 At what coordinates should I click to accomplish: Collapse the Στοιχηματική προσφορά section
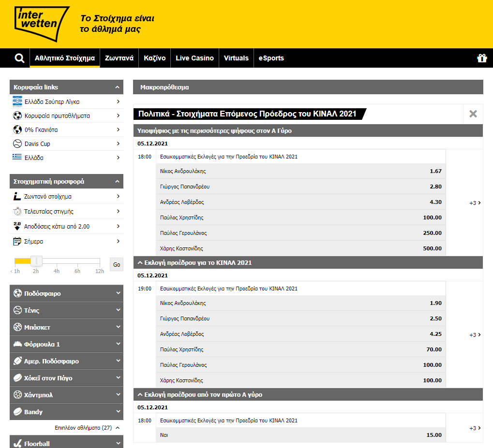(117, 182)
